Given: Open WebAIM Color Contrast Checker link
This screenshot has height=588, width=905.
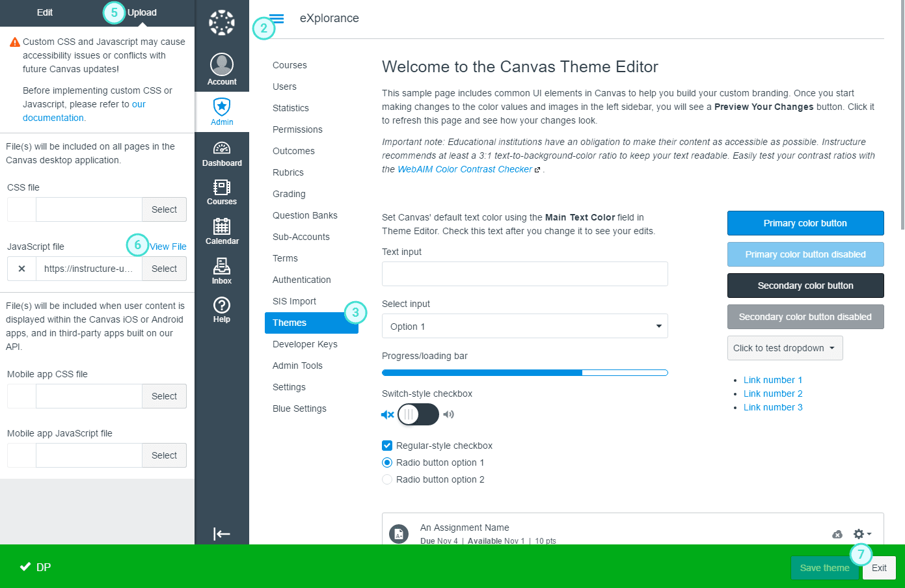Looking at the screenshot, I should 465,169.
